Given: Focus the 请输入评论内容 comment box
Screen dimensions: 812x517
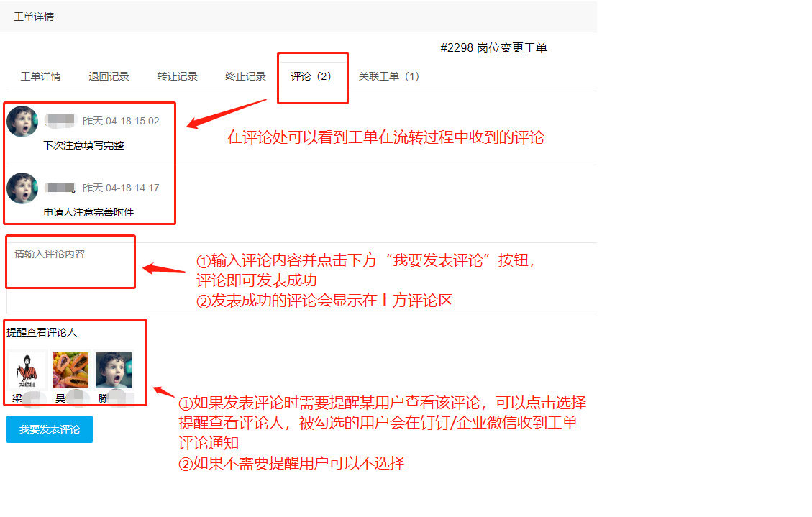Looking at the screenshot, I should 302,278.
